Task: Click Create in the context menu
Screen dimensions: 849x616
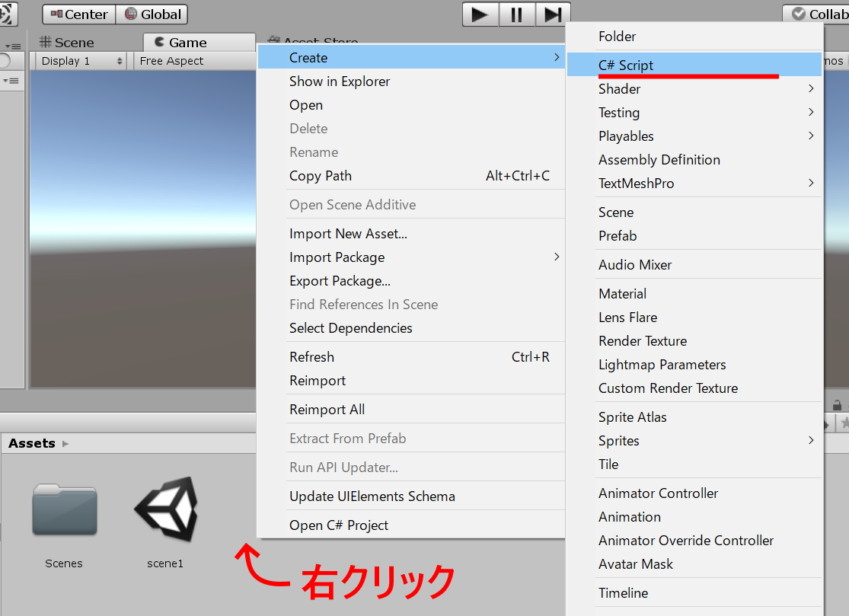Action: pos(410,57)
